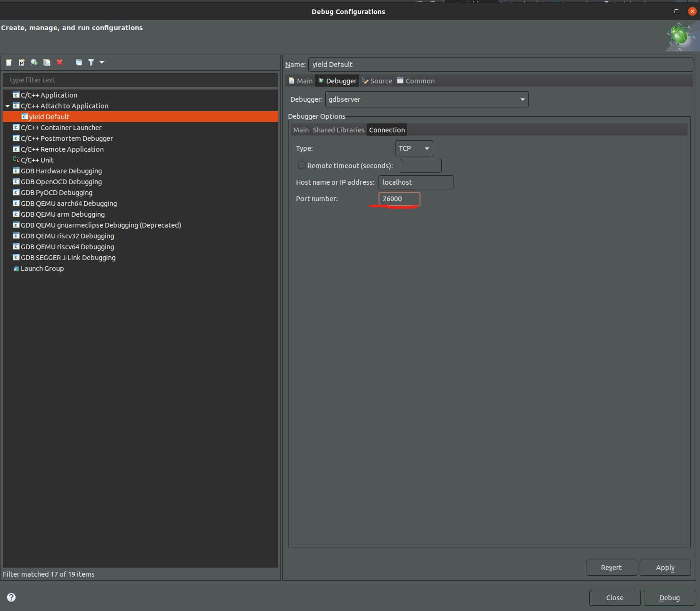Switch to the Source tab
The height and width of the screenshot is (611, 700).
(377, 81)
